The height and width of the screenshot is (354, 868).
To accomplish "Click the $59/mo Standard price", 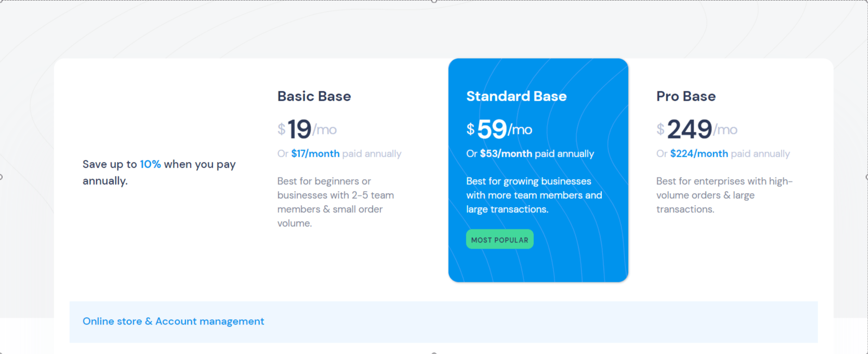I will pyautogui.click(x=499, y=129).
